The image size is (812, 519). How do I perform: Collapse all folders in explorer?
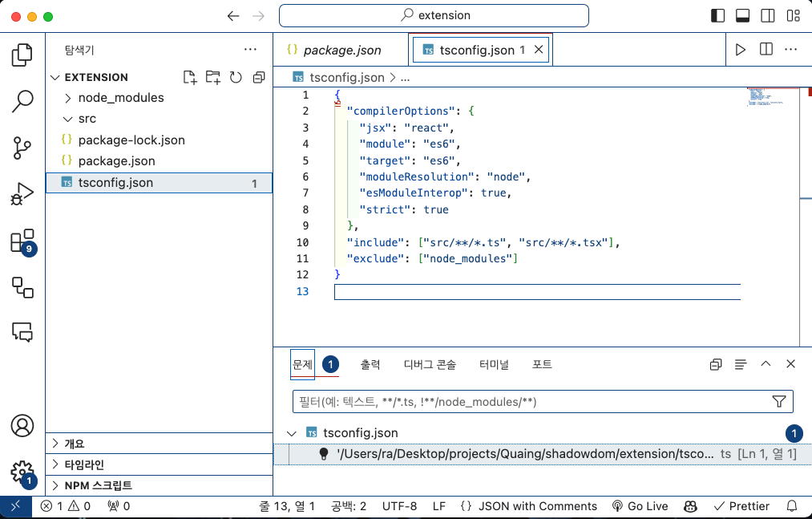(258, 77)
